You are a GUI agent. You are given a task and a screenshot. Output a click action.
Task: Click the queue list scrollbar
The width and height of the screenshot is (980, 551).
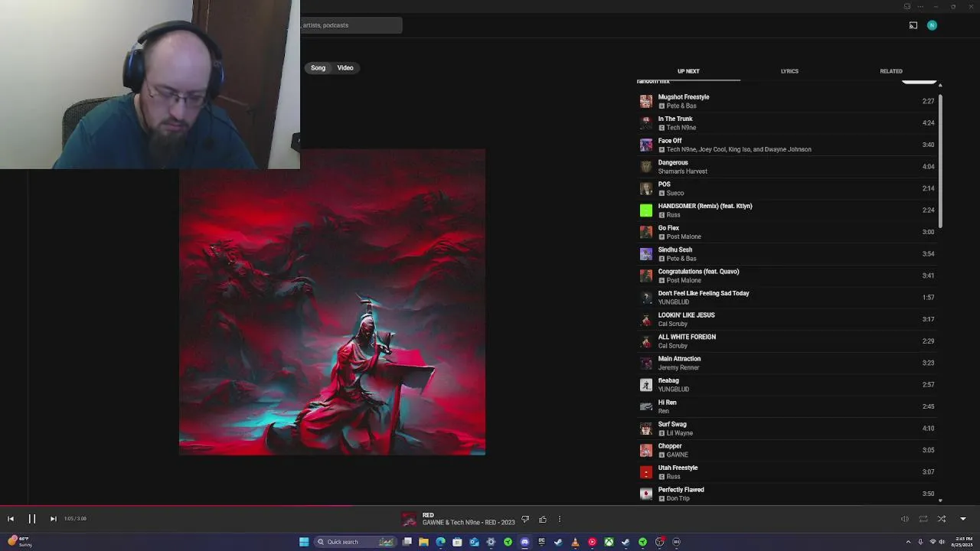(x=940, y=161)
